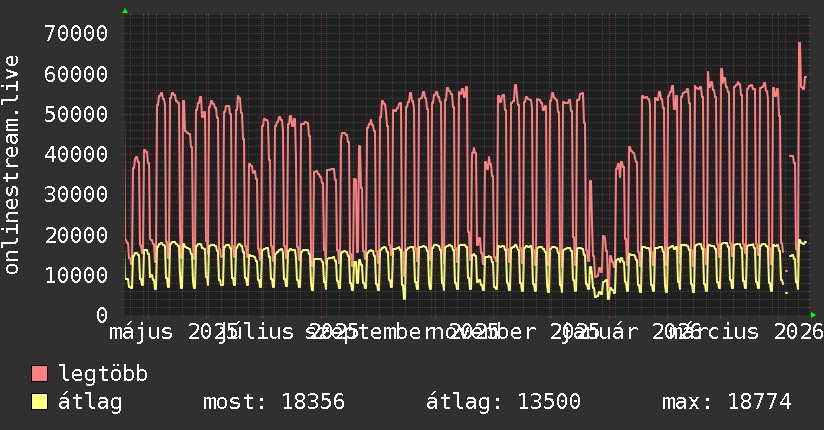The width and height of the screenshot is (824, 430).
Task: Click the 20000 y-axis label
Action: pyautogui.click(x=76, y=235)
